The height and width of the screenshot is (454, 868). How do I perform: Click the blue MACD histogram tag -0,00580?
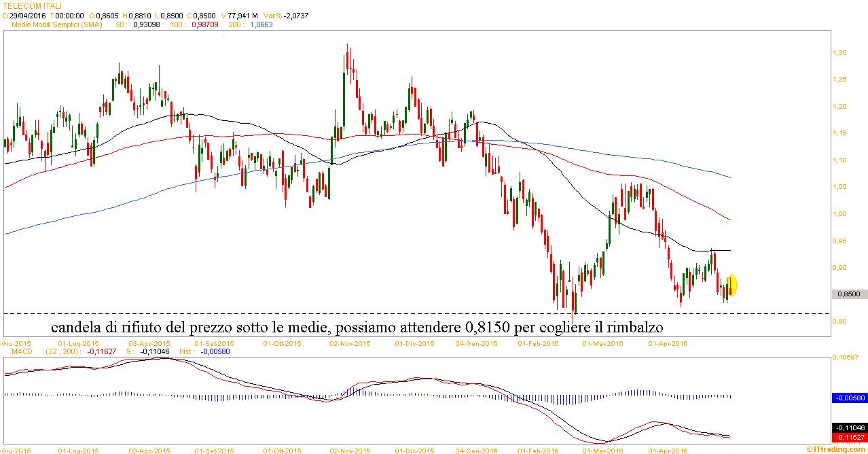848,398
